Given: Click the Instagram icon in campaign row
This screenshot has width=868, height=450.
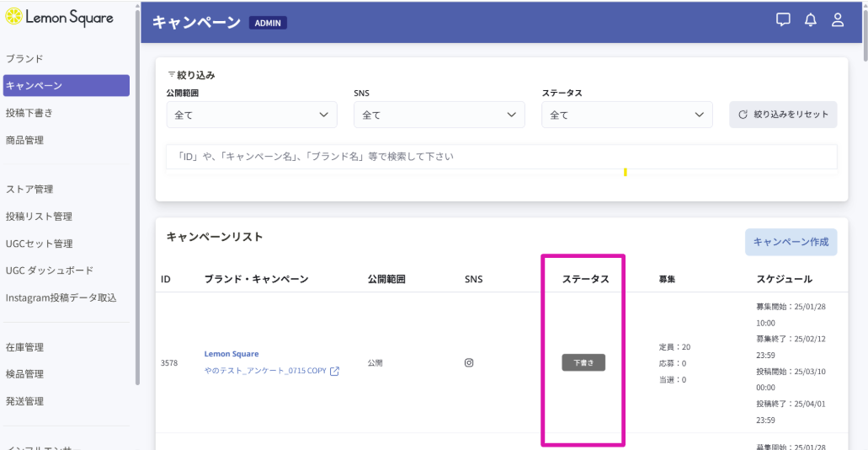Looking at the screenshot, I should [469, 362].
